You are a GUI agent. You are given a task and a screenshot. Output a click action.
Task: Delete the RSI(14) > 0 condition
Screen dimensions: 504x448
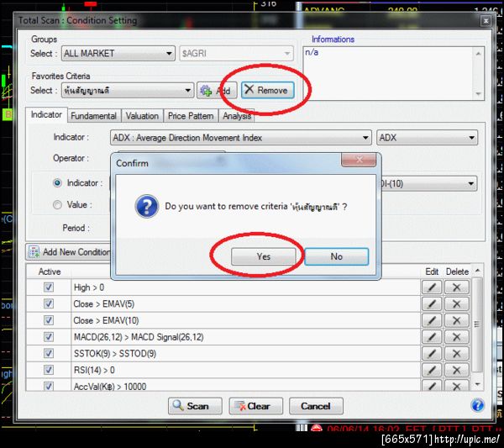[x=456, y=370]
